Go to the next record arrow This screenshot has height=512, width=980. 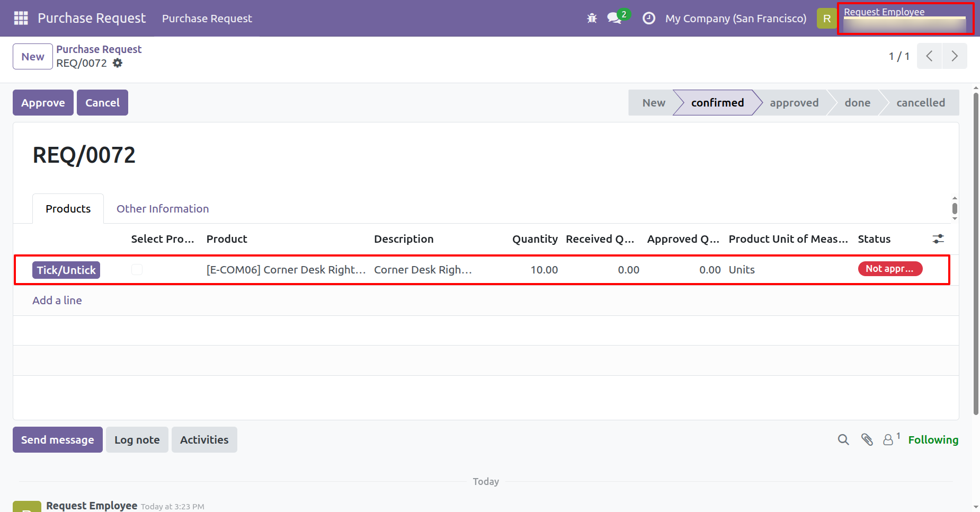click(x=954, y=56)
